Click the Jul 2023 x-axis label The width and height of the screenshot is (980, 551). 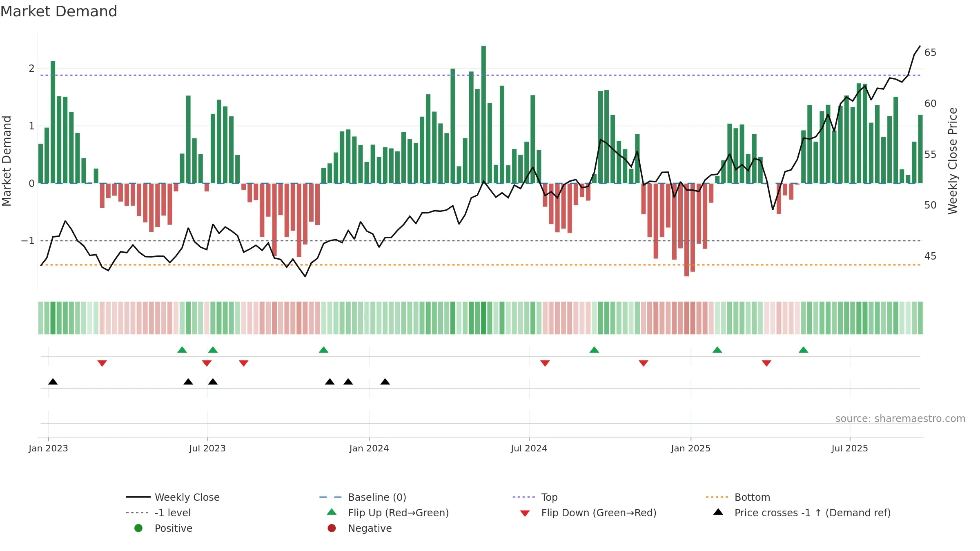(207, 448)
